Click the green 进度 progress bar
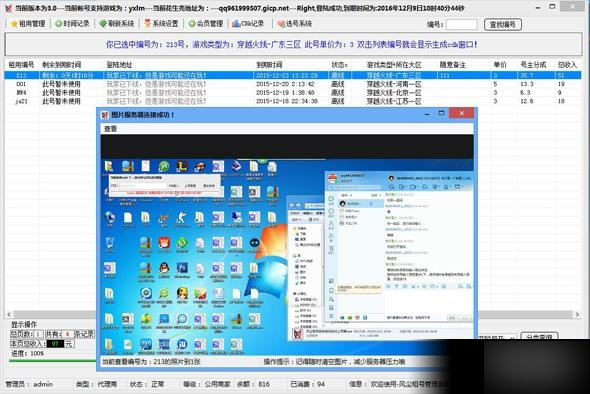The height and width of the screenshot is (394, 590). pos(53,361)
